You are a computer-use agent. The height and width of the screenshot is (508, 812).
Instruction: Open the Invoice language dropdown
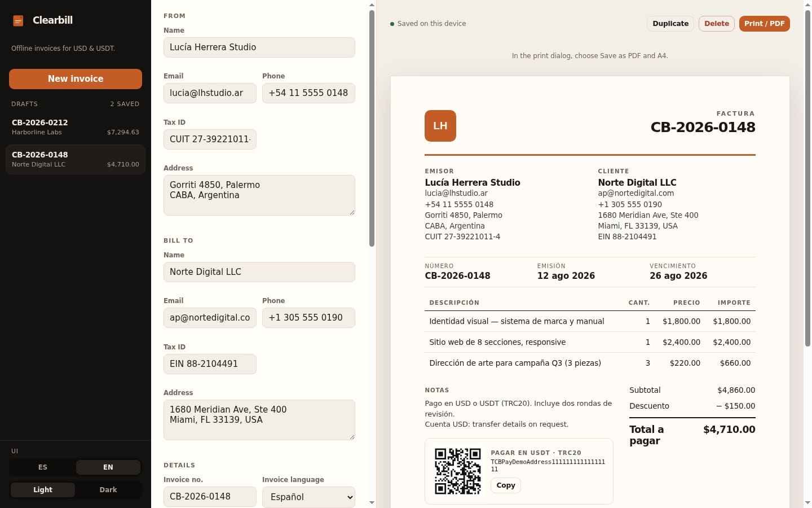308,497
